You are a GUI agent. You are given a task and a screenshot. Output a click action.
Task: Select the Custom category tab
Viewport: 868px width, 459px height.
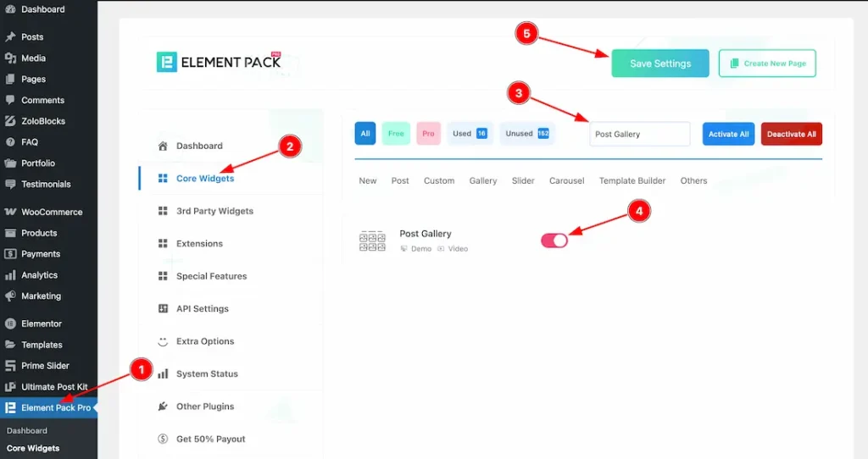coord(439,181)
